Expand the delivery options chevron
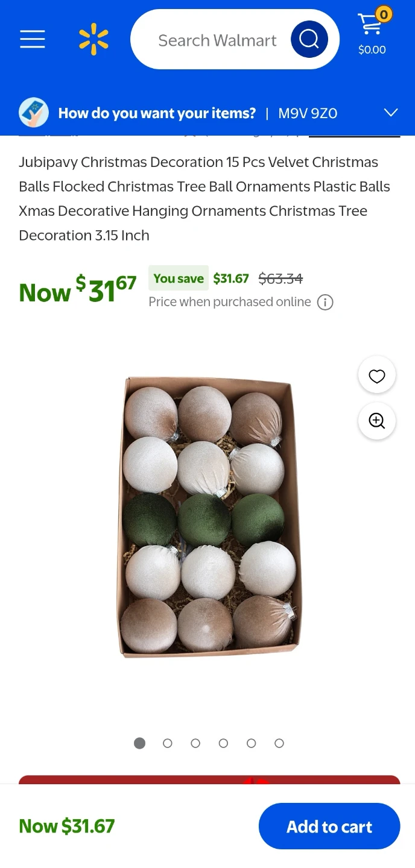This screenshot has width=415, height=868. point(391,113)
